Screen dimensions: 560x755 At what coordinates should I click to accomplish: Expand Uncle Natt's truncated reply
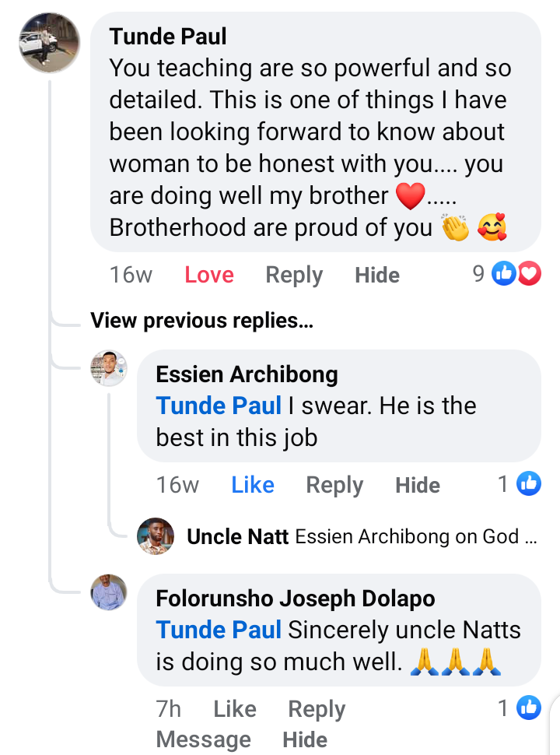(416, 536)
